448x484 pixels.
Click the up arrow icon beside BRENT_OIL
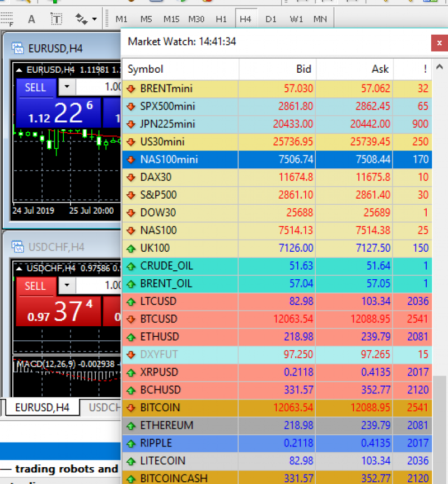coord(131,284)
